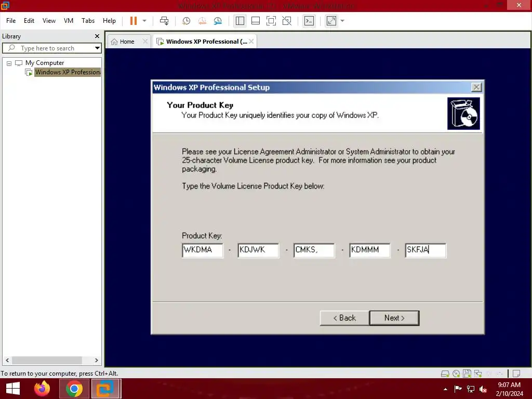This screenshot has height=399, width=532.
Task: Click the network tray icon
Action: click(471, 389)
